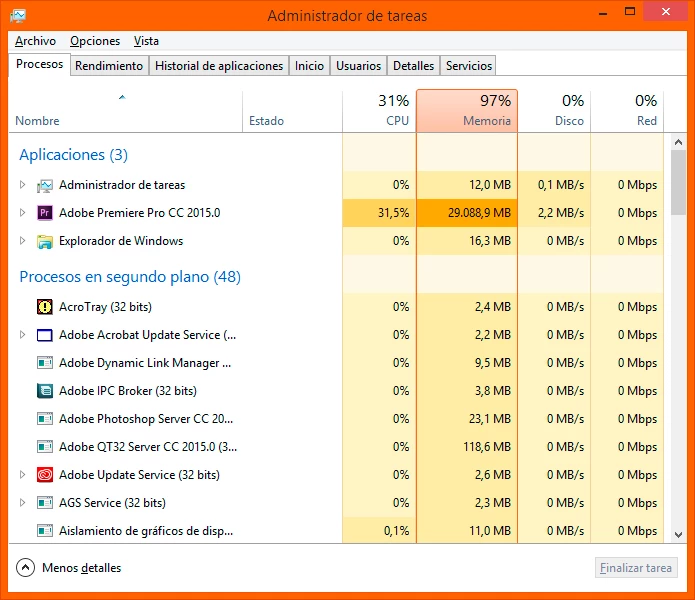The height and width of the screenshot is (600, 695).
Task: Select the Procesos tab
Action: (x=39, y=65)
